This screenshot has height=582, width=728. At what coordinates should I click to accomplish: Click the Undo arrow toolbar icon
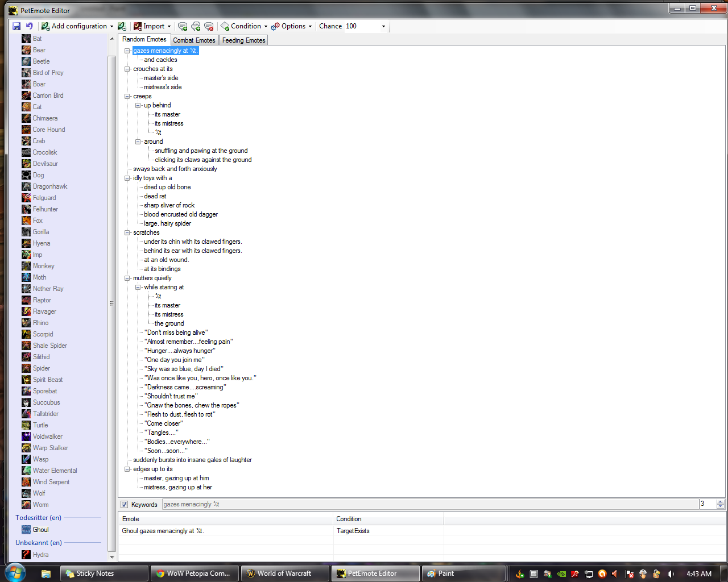29,26
